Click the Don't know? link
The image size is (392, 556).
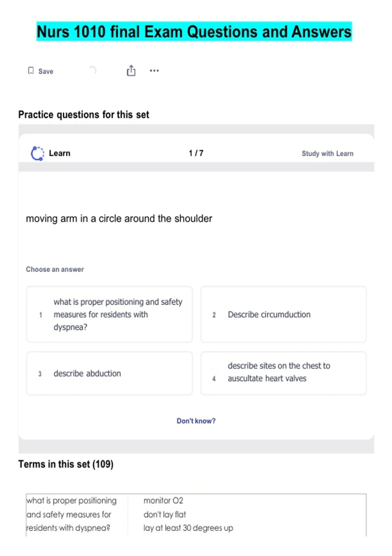pos(196,421)
